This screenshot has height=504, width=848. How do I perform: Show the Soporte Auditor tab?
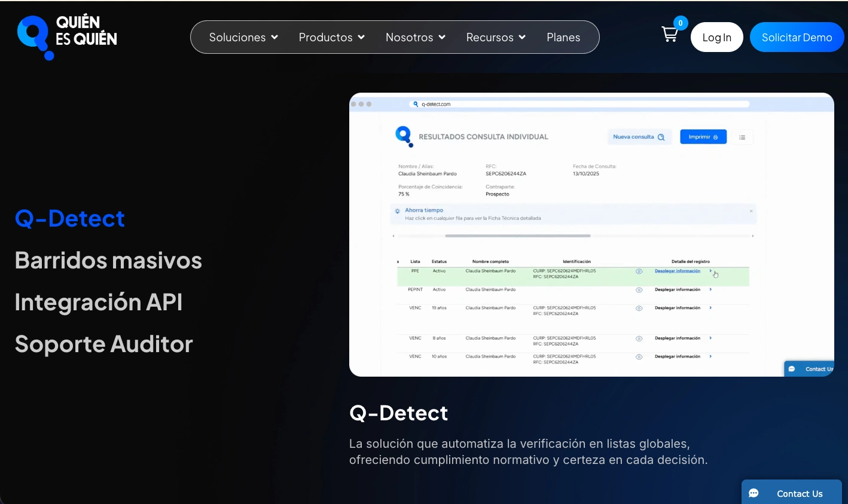(x=104, y=344)
